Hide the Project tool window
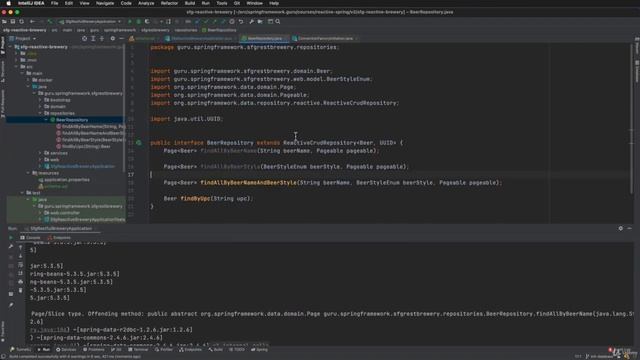 pyautogui.click(x=121, y=38)
